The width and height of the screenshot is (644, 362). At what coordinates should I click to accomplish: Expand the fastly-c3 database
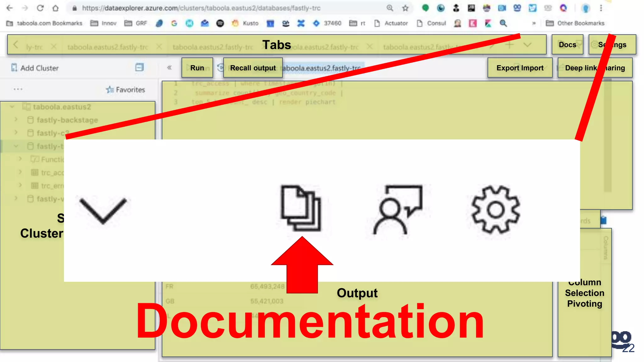tap(16, 133)
